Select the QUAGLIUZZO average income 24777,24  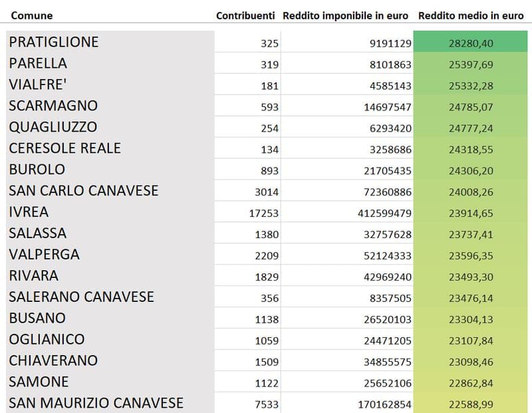(471, 128)
